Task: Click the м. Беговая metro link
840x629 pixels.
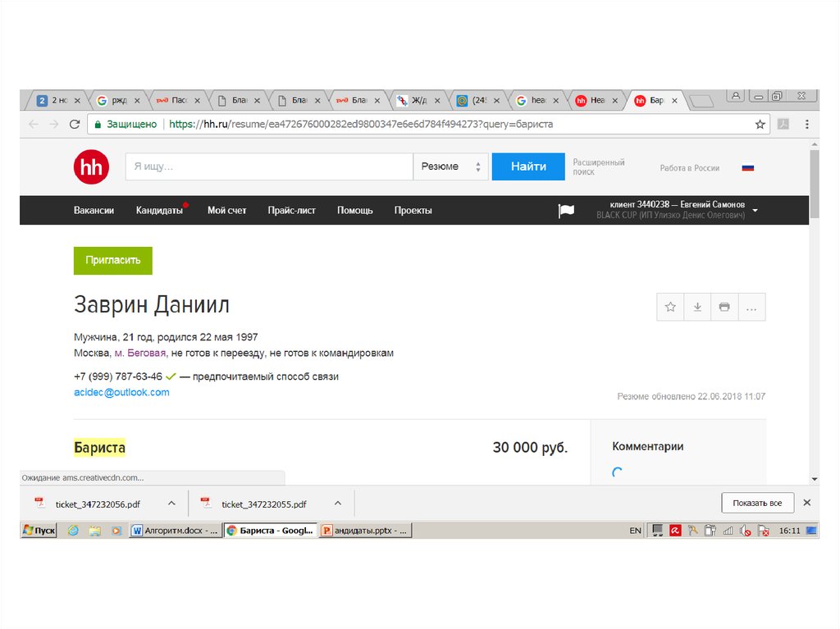Action: (139, 353)
